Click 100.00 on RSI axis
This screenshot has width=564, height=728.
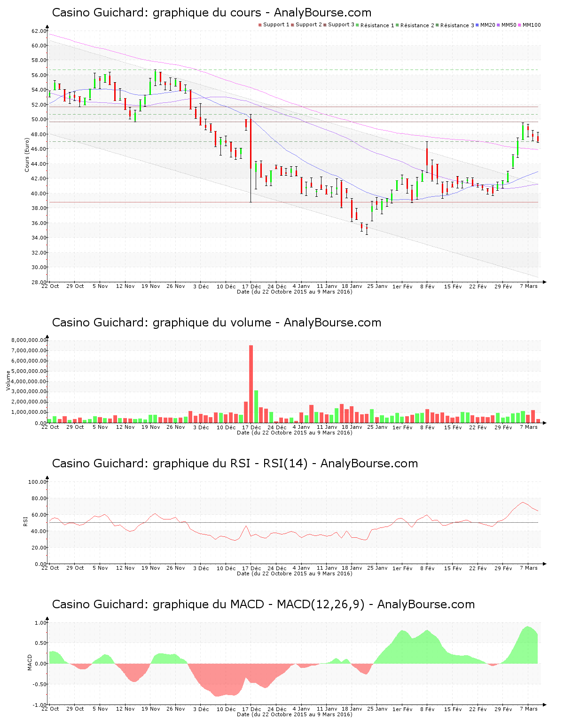point(38,482)
